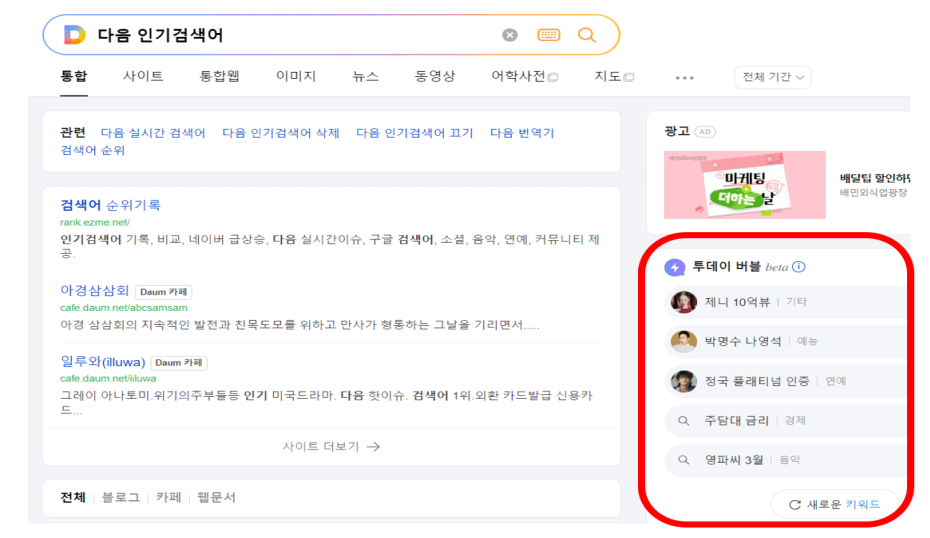Open the 검색어 순위기록 result title
The width and height of the screenshot is (930, 538).
point(110,205)
